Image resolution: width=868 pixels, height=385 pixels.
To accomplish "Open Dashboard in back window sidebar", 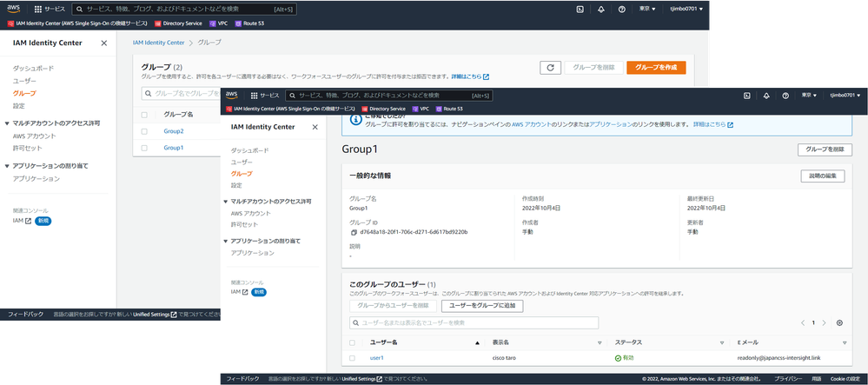I will click(34, 68).
